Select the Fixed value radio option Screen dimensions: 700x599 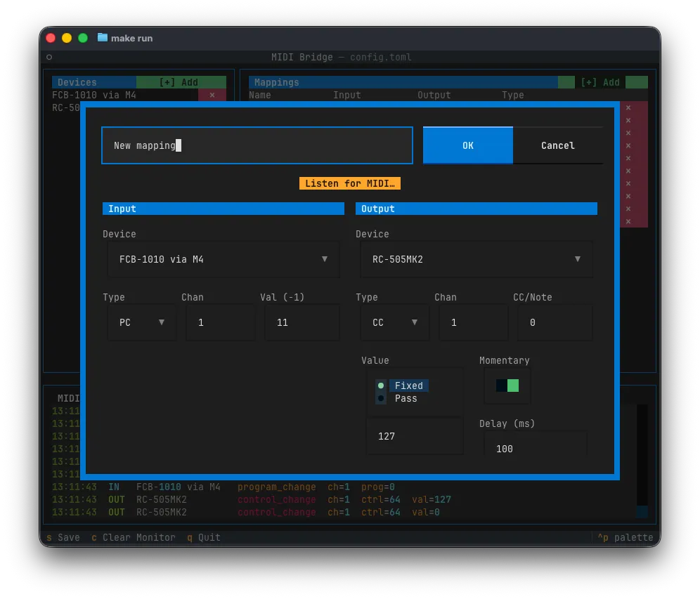click(403, 386)
